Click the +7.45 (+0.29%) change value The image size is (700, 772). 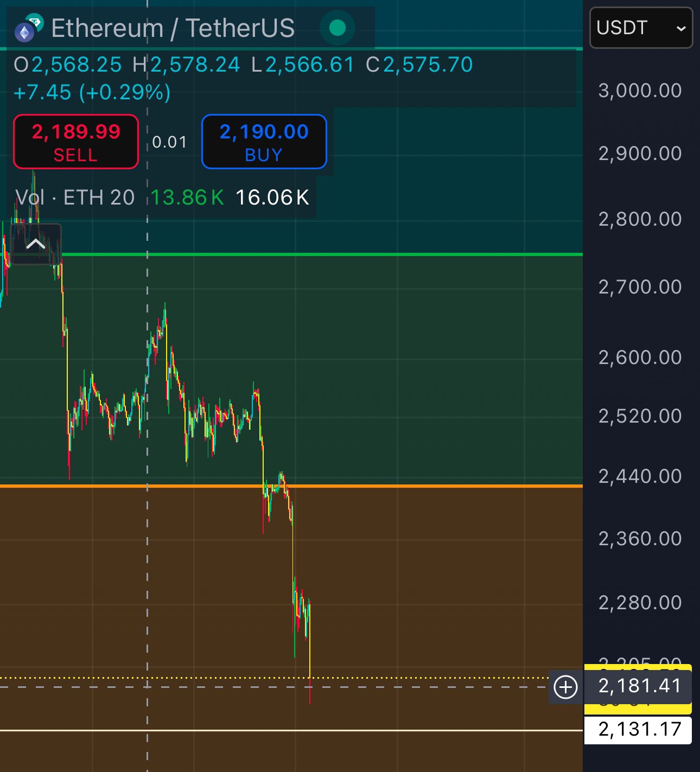pos(92,93)
